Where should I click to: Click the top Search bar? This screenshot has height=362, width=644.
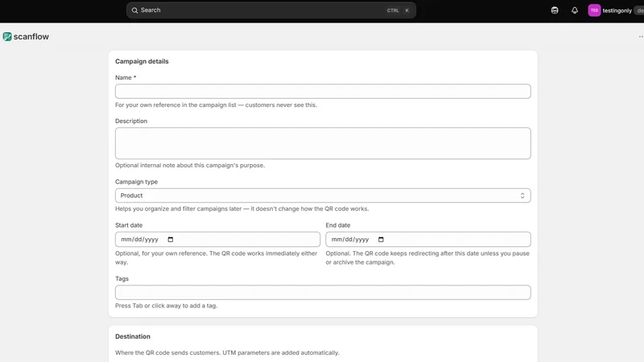pos(271,10)
